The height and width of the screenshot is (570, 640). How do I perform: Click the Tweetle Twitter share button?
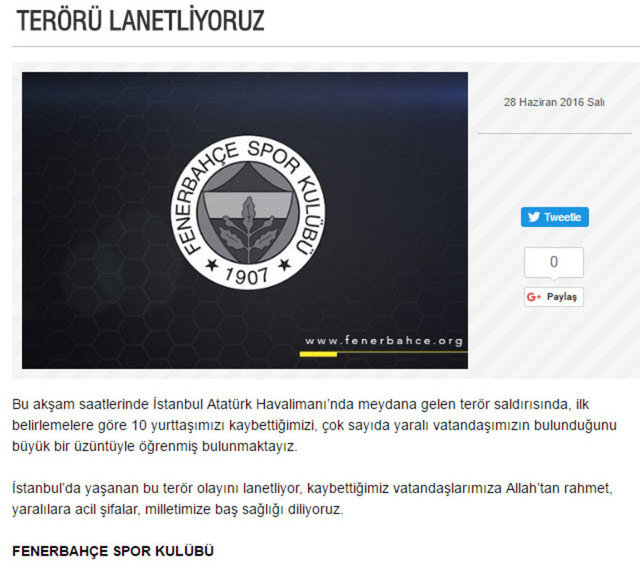pos(554,217)
